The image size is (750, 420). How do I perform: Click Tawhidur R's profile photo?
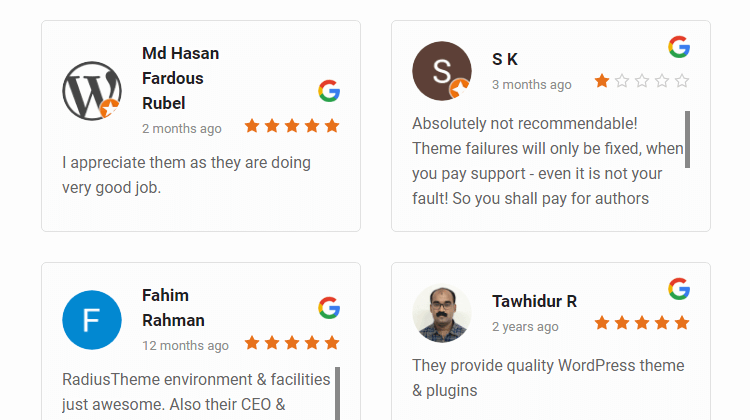(441, 313)
